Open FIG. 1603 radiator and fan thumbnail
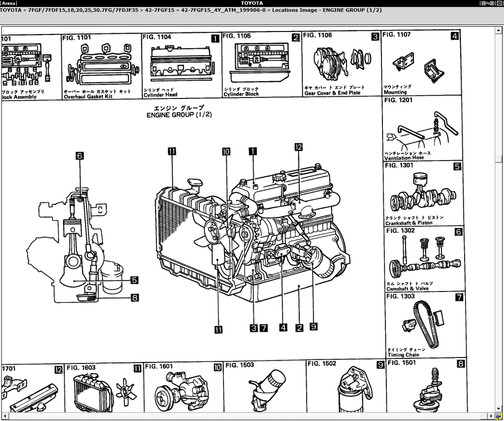 (104, 389)
